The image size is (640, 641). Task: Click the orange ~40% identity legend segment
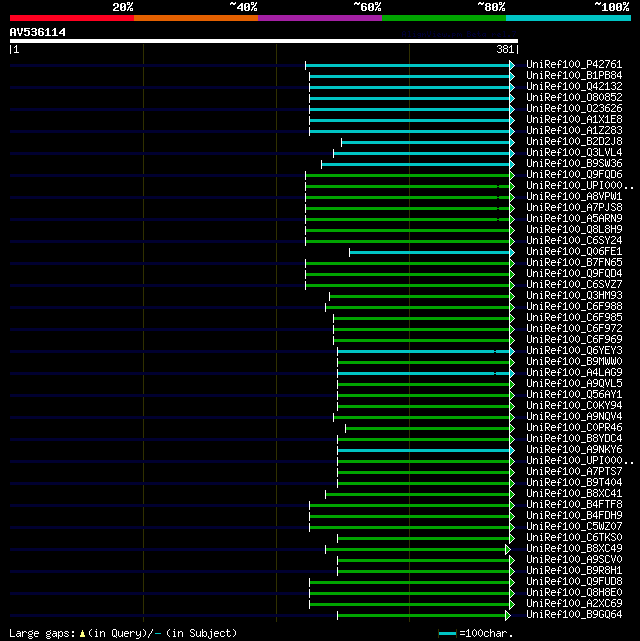pyautogui.click(x=196, y=18)
